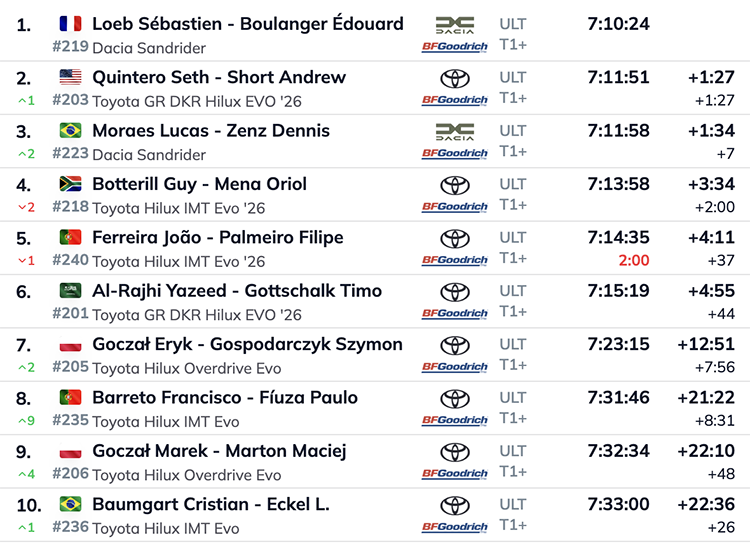
Task: Click car number #206
Action: (x=69, y=475)
